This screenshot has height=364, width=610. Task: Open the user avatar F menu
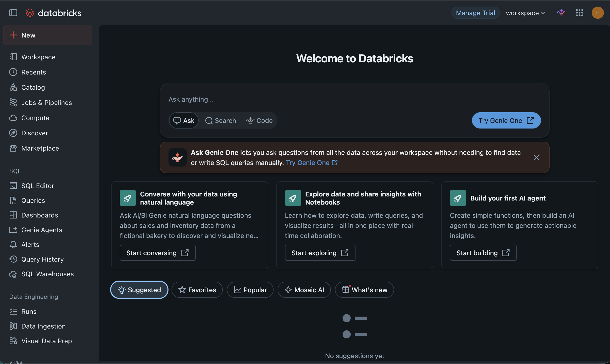(x=598, y=13)
